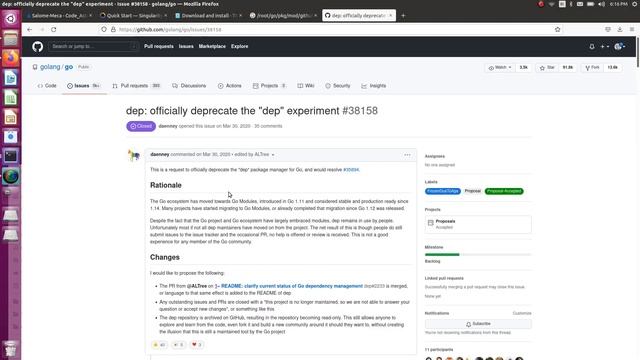Open the Firefox hamburger menu
This screenshot has height=360, width=640.
click(x=632, y=29)
